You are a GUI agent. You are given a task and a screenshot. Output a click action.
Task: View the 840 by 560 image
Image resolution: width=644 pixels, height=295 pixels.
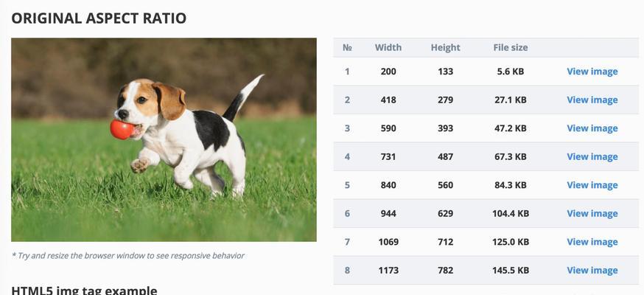point(592,185)
